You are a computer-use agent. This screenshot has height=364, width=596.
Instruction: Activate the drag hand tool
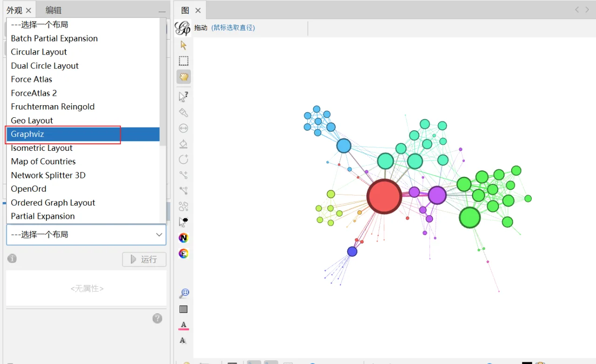183,77
